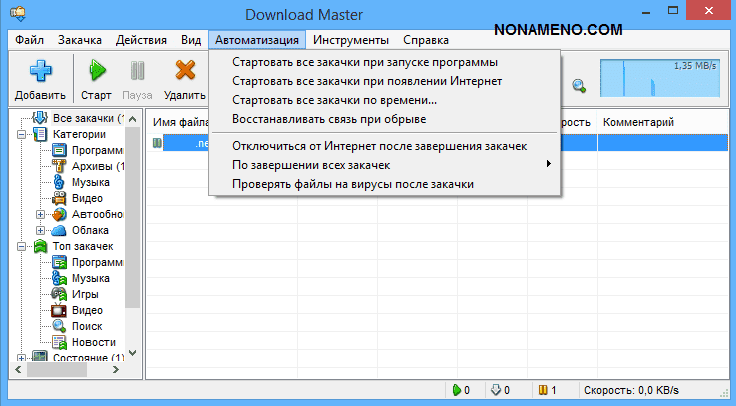Image resolution: width=736 pixels, height=406 pixels.
Task: Enable Стартовать все закачки при запуске программы
Action: point(365,63)
